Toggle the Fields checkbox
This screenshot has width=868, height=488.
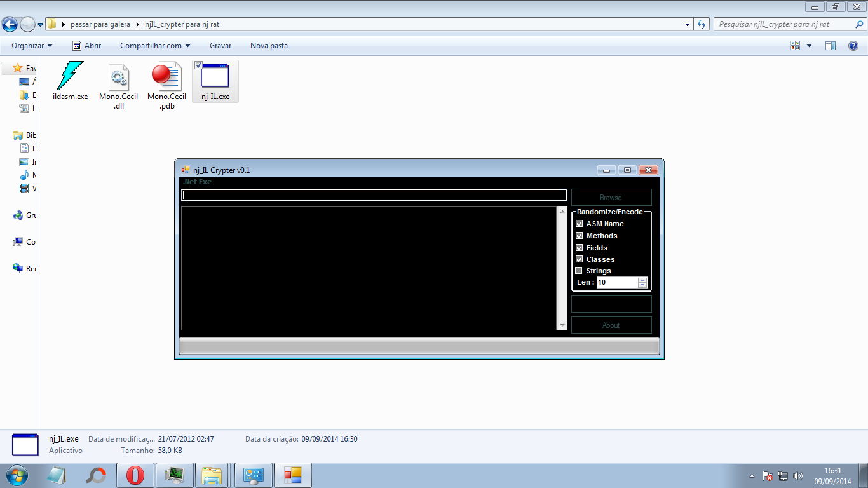coord(579,248)
